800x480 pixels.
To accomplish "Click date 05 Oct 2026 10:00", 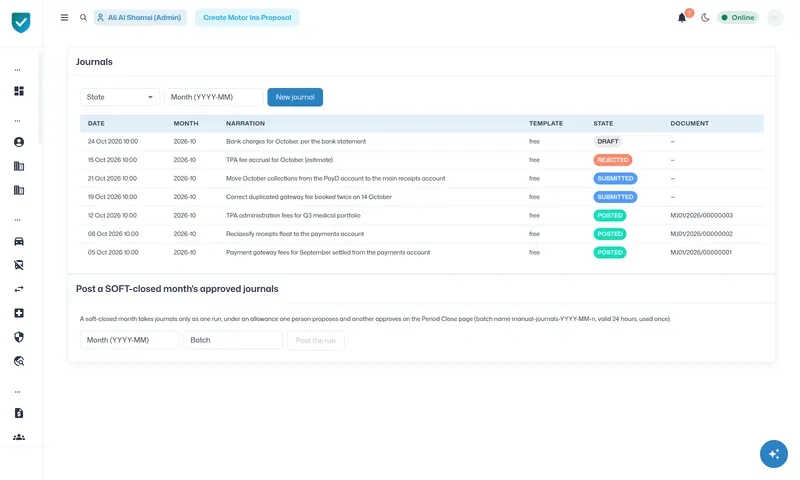I will click(113, 252).
